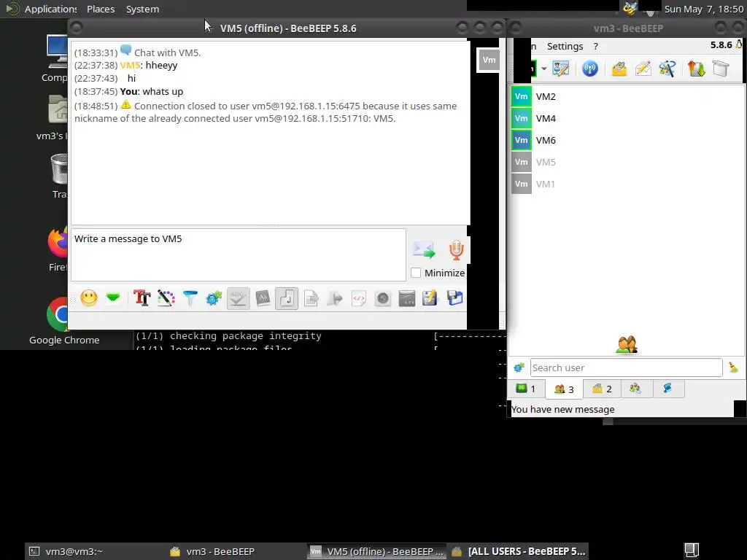Select user VM6 in the user list

click(x=627, y=141)
